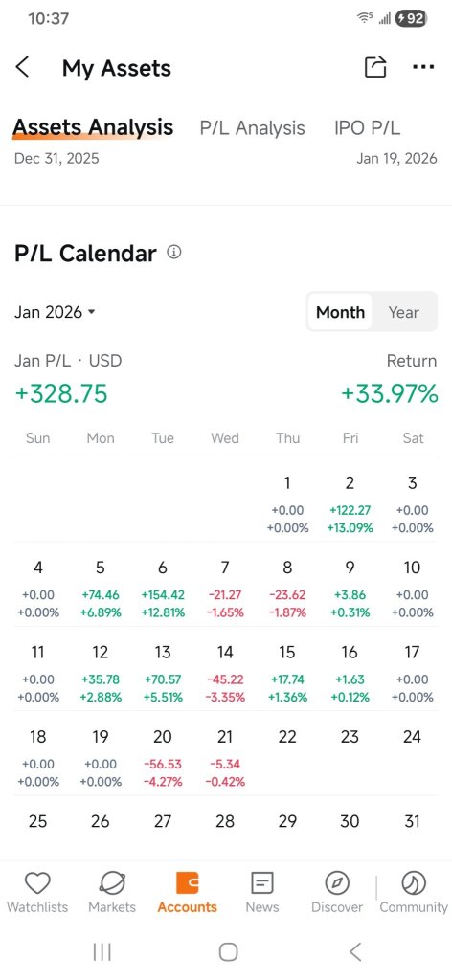This screenshot has width=452, height=980.
Task: Select the Month view toggle
Action: tap(340, 312)
